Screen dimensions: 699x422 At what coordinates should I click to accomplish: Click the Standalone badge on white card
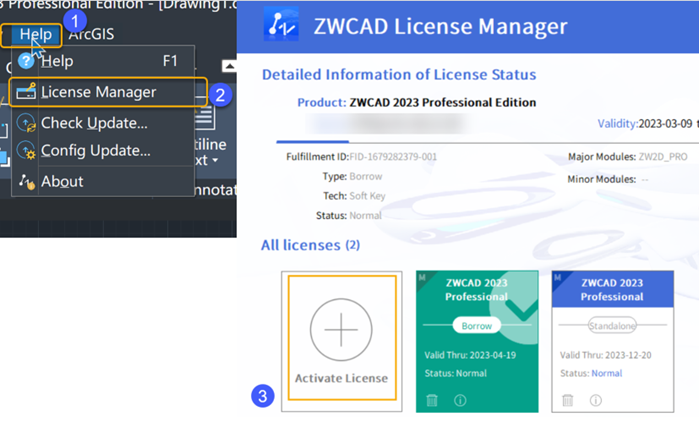click(612, 326)
